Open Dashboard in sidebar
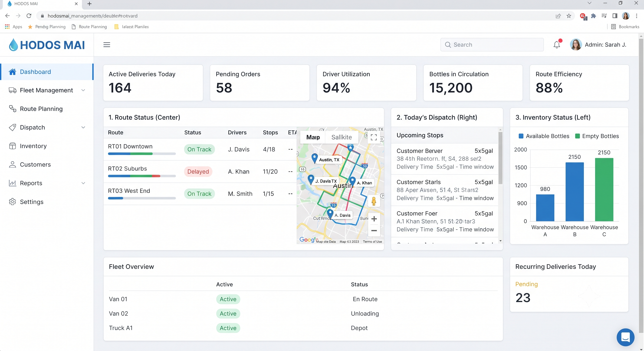 pos(47,72)
